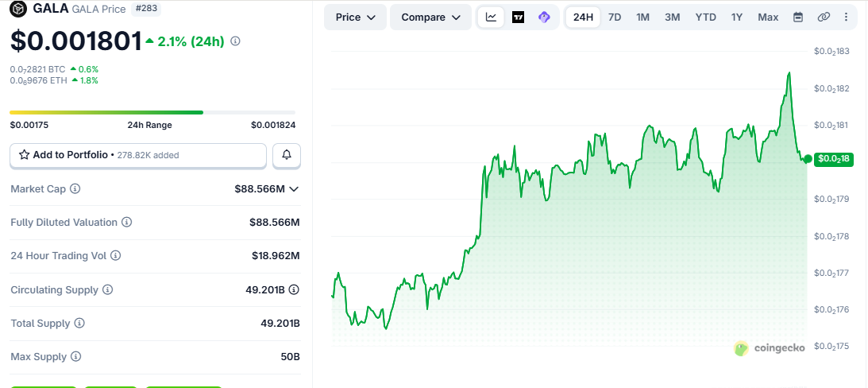This screenshot has width=868, height=388.
Task: Click the 278.82K added text
Action: coord(147,155)
